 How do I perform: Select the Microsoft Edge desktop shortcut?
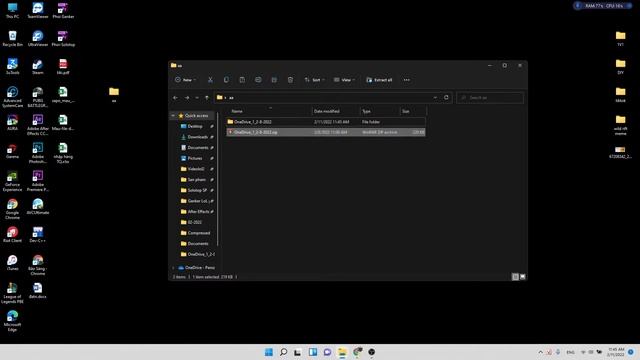12,321
